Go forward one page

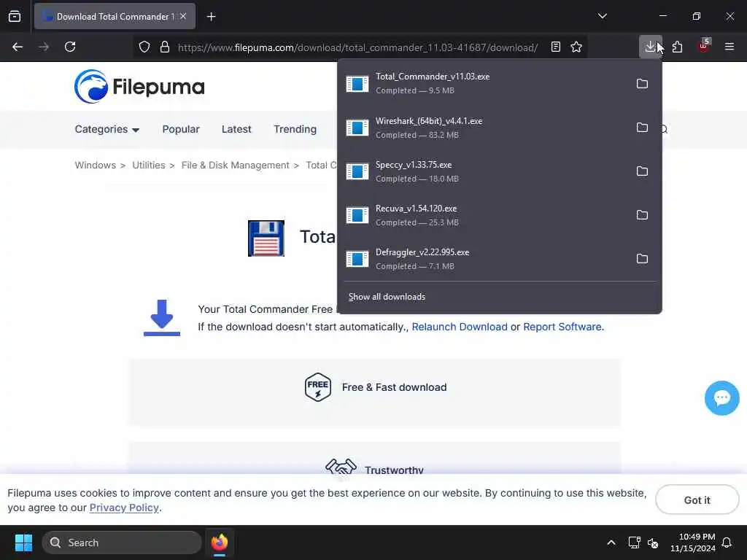pos(44,47)
